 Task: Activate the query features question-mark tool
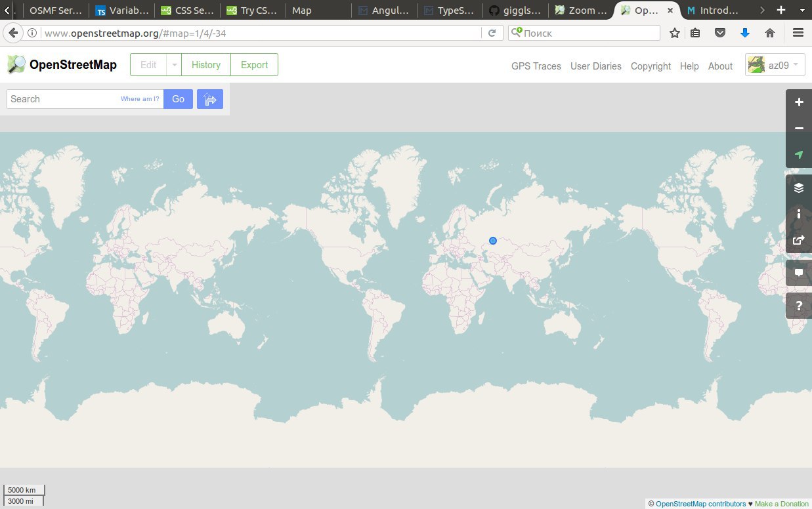[799, 306]
